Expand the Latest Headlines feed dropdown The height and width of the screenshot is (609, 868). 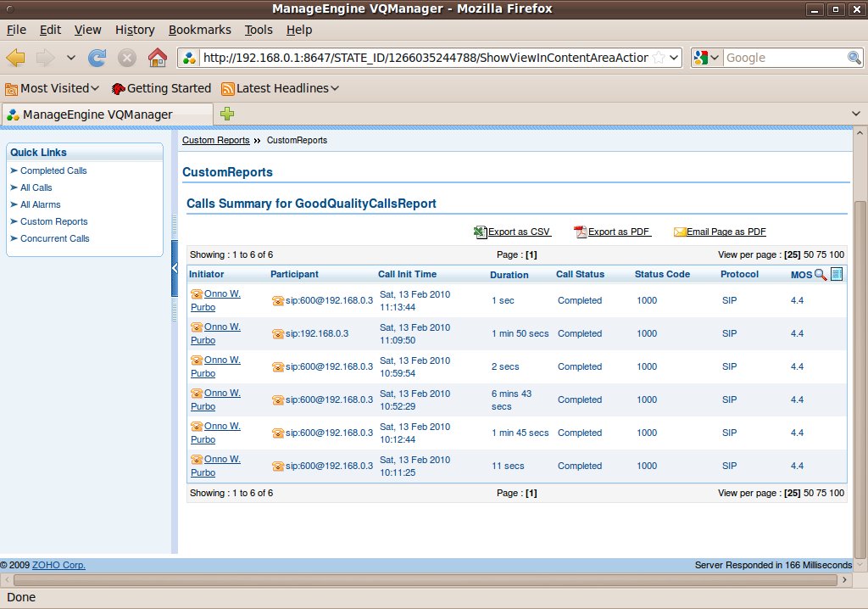pos(281,88)
